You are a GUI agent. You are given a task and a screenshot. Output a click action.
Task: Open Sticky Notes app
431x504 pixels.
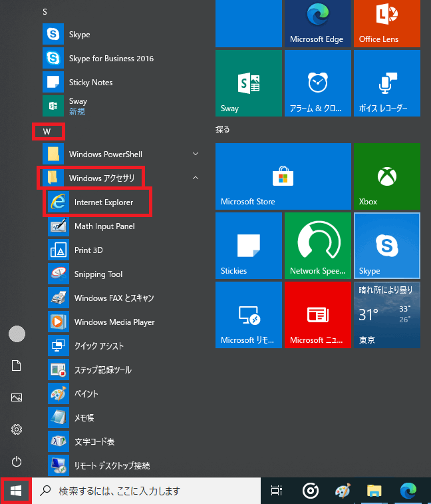[x=122, y=83]
